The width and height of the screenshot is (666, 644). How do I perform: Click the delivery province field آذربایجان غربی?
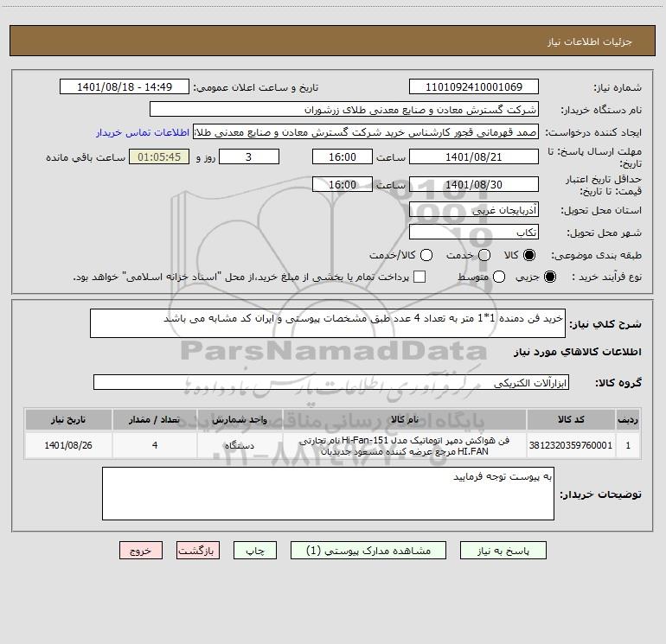coord(474,210)
